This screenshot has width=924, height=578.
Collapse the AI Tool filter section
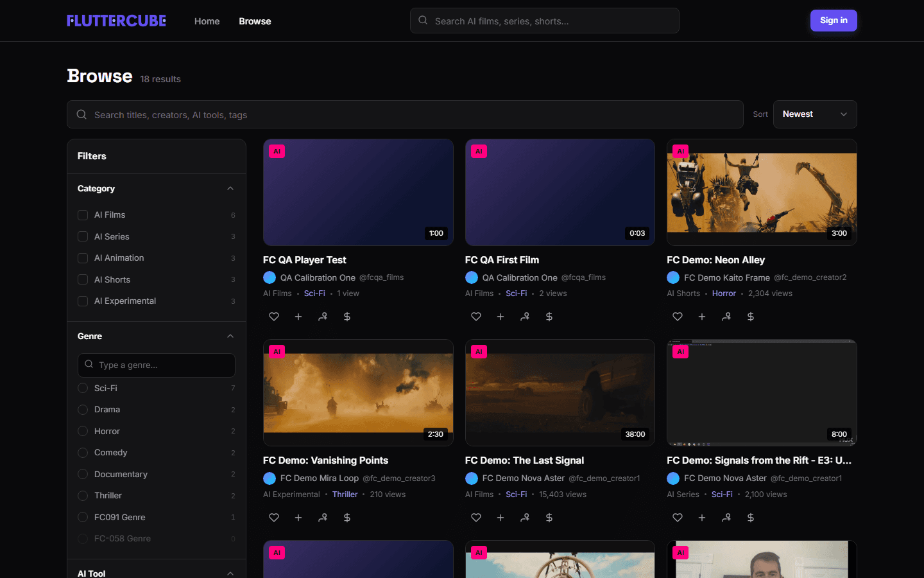click(230, 574)
